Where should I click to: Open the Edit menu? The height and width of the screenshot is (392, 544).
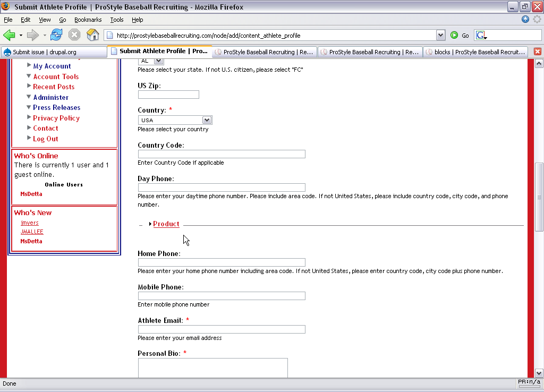tap(25, 20)
